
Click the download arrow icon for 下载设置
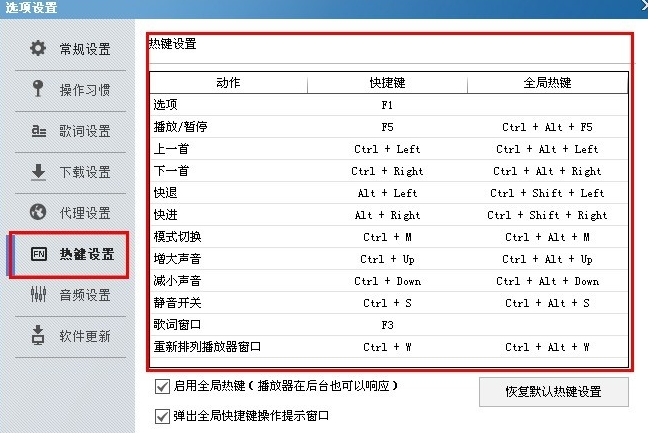(x=39, y=172)
